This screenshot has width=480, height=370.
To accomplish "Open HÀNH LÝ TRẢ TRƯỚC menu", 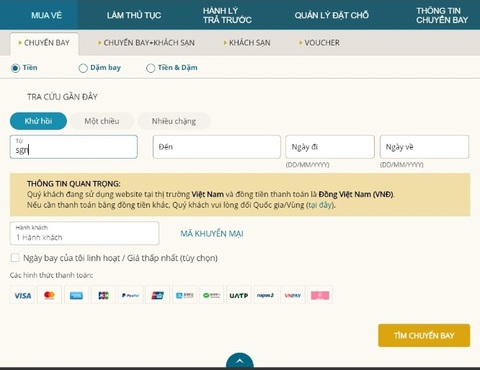I will pyautogui.click(x=227, y=15).
